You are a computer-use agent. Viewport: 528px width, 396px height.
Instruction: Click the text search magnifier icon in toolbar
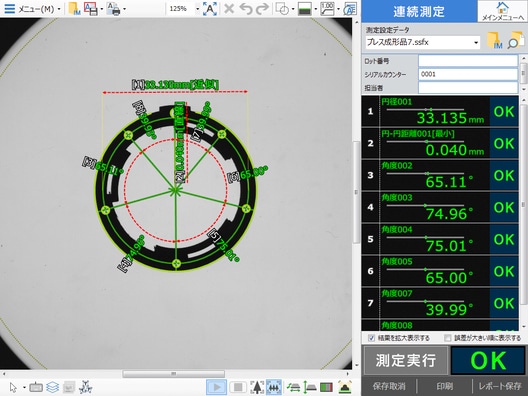tap(350, 9)
